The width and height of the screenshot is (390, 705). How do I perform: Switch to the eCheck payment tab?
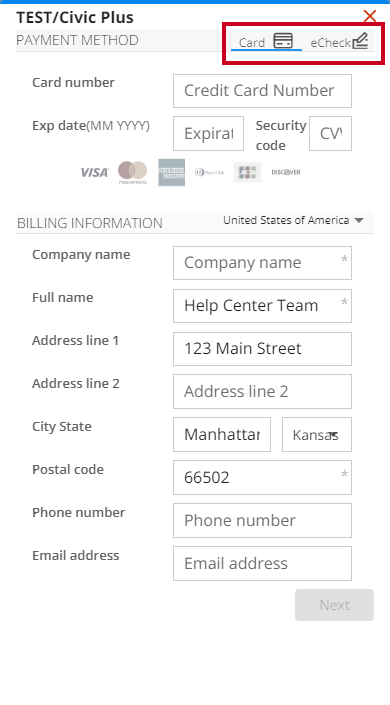pyautogui.click(x=340, y=42)
